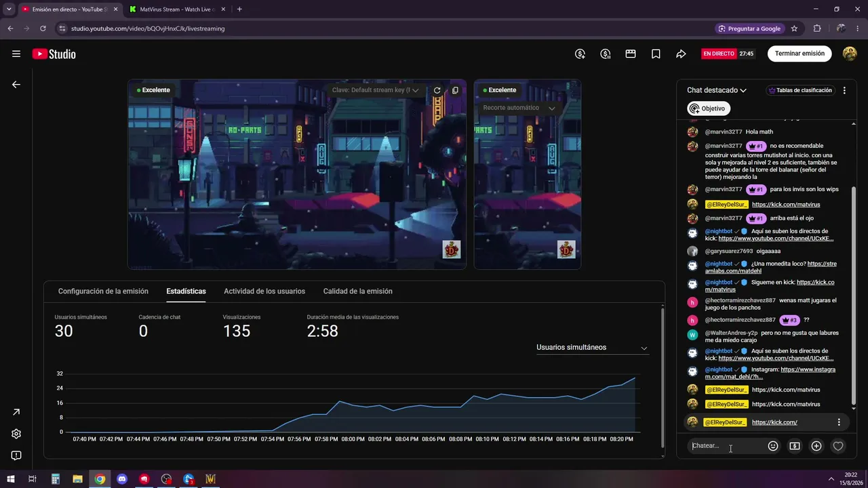The width and height of the screenshot is (868, 488).
Task: Click the dollar-plus monetization icon in the header
Action: [x=580, y=54]
